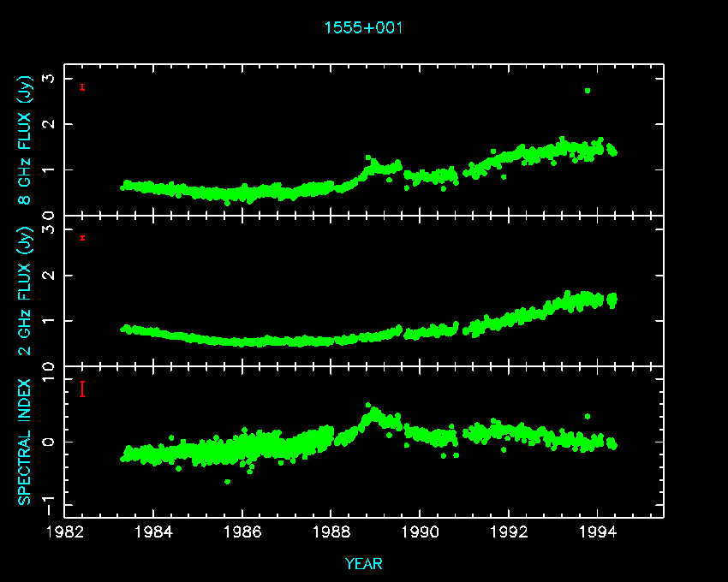The image size is (728, 582).
Task: Click the 2 GHz FLUX (Jy) axis label
Action: point(27,290)
